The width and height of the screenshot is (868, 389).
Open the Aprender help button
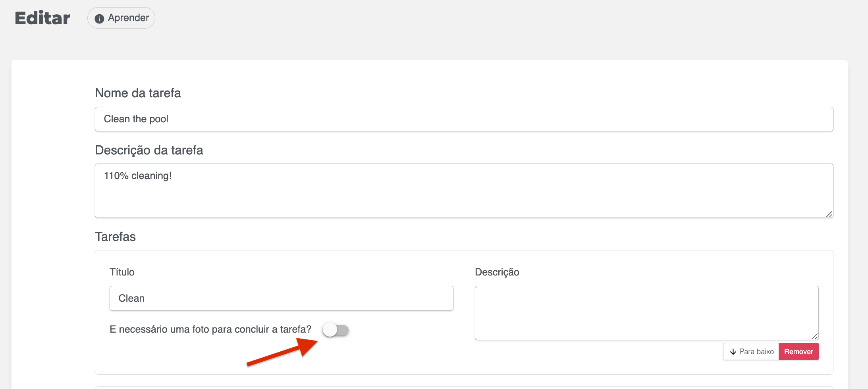coord(121,18)
